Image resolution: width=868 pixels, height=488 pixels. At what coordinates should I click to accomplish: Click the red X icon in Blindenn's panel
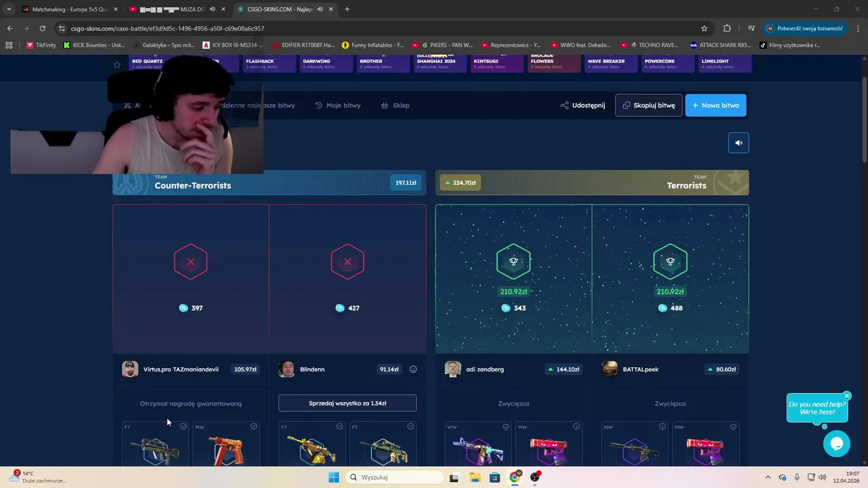pyautogui.click(x=347, y=261)
